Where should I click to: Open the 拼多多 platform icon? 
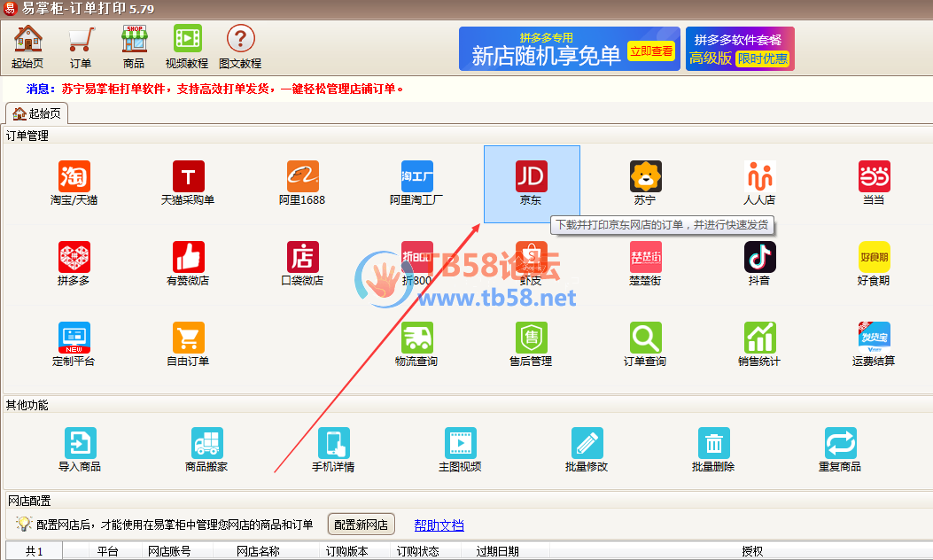(x=74, y=264)
